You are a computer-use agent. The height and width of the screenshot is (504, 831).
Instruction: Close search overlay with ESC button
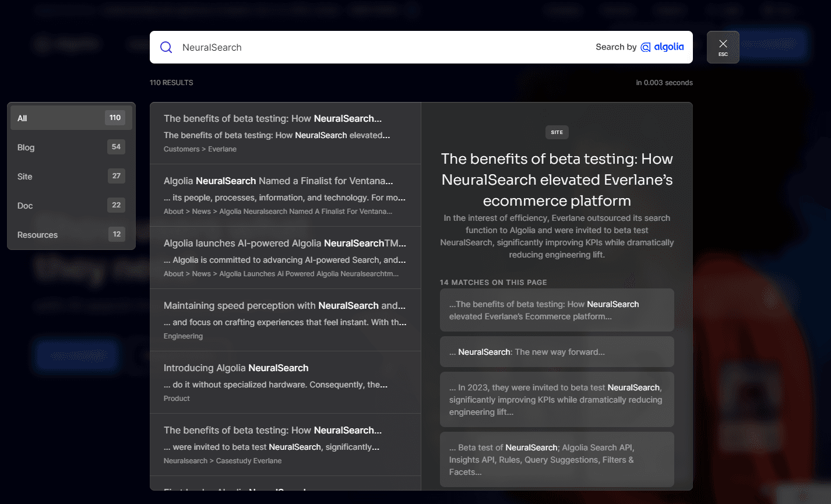point(723,47)
